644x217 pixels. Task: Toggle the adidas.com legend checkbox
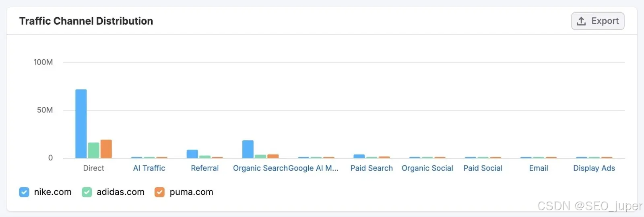(87, 192)
